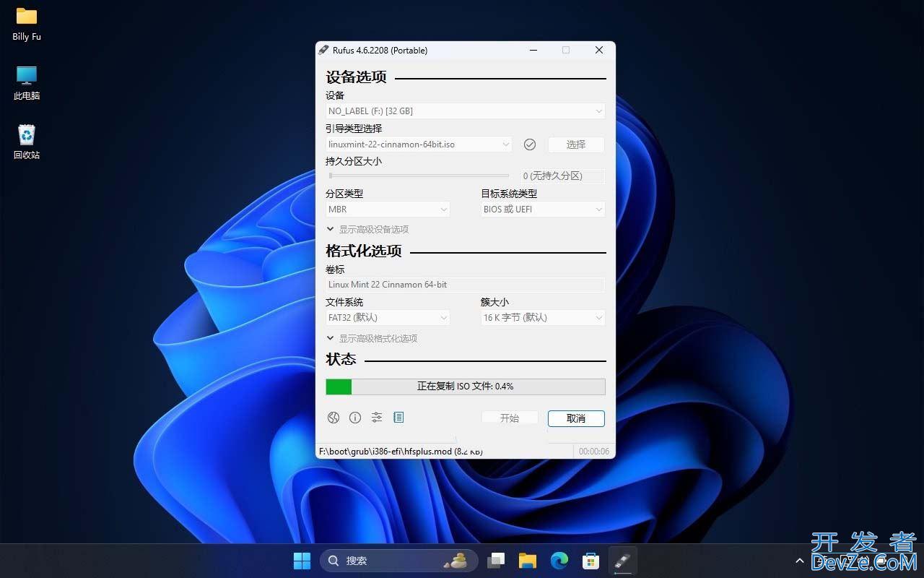Image resolution: width=924 pixels, height=578 pixels.
Task: Open the 簇大小 16 K dropdown
Action: click(x=543, y=318)
